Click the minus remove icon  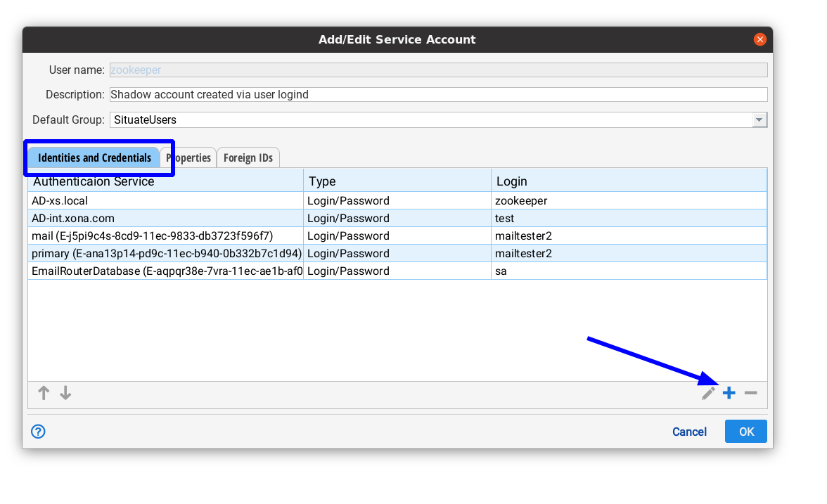click(750, 393)
